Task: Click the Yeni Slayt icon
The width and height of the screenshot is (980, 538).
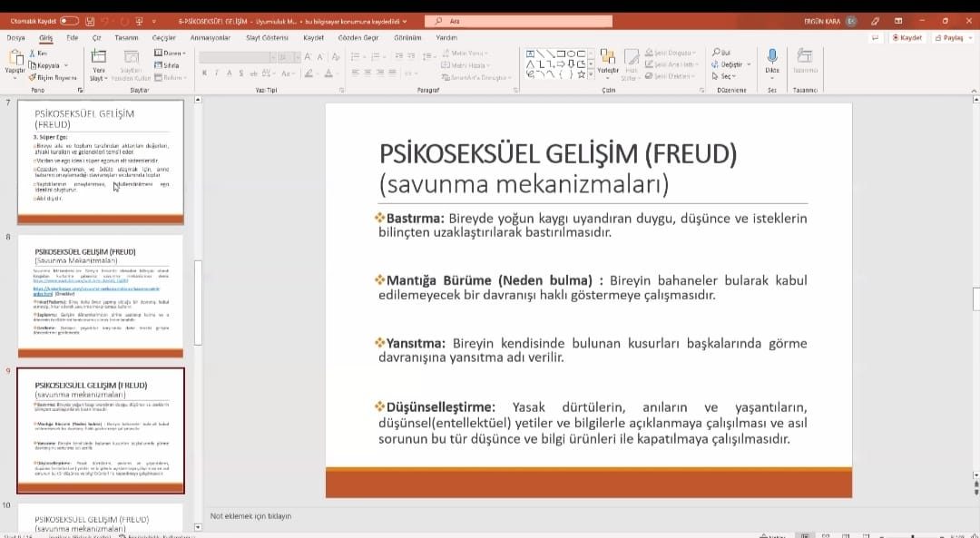Action: click(x=98, y=57)
